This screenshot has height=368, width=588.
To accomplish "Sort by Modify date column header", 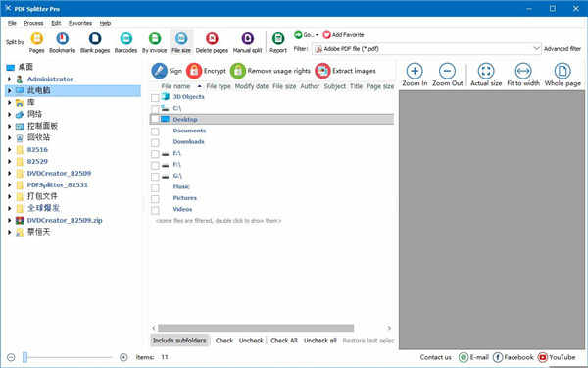I will [252, 86].
